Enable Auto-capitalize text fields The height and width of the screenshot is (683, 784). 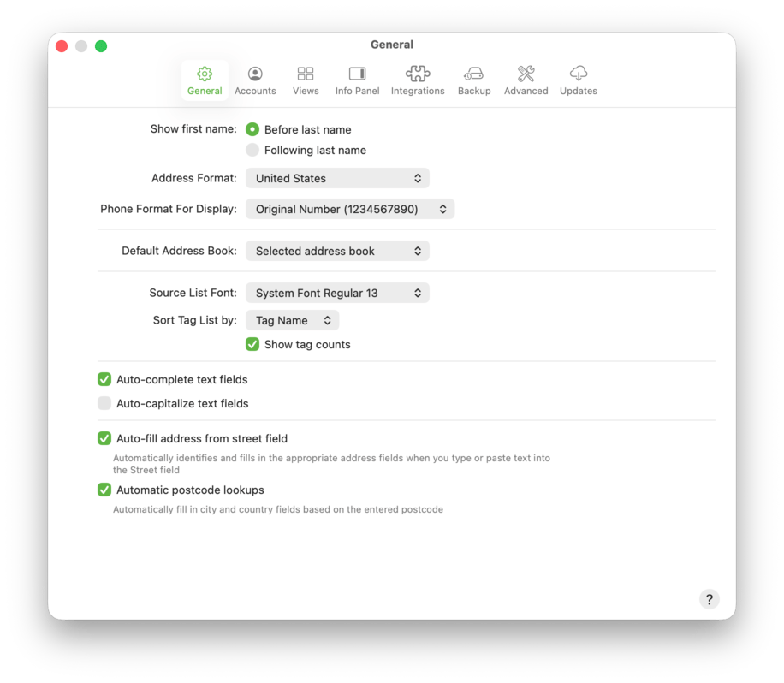(x=104, y=403)
